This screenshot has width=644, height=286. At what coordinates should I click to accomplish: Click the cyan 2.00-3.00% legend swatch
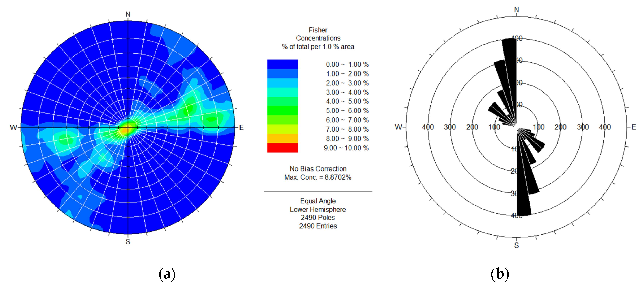282,83
